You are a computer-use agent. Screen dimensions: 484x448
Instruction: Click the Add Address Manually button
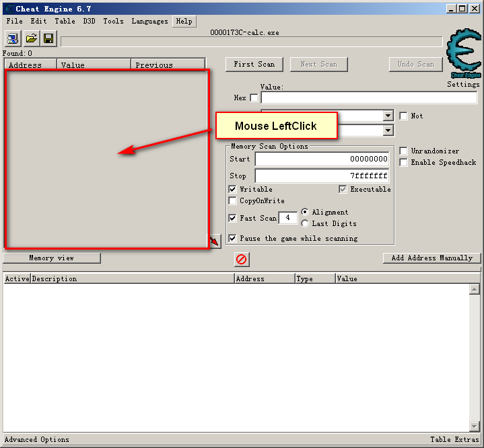coord(432,258)
